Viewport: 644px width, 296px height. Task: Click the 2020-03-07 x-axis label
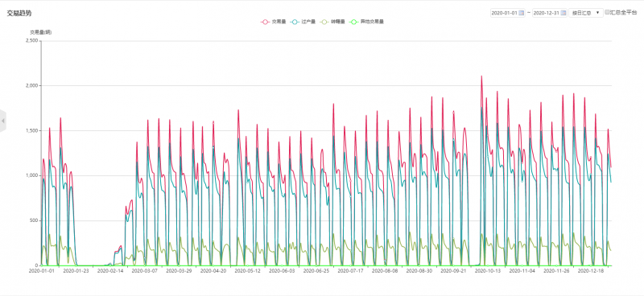pyautogui.click(x=144, y=271)
